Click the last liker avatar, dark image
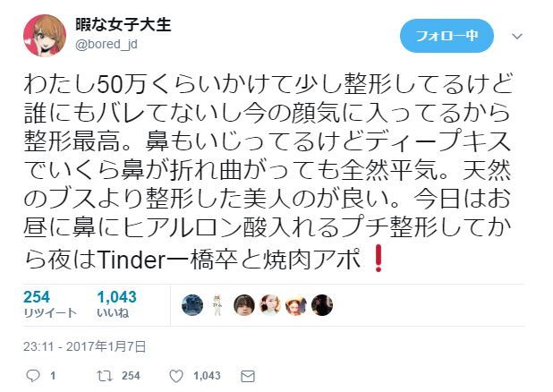The width and height of the screenshot is (553, 392). (322, 305)
